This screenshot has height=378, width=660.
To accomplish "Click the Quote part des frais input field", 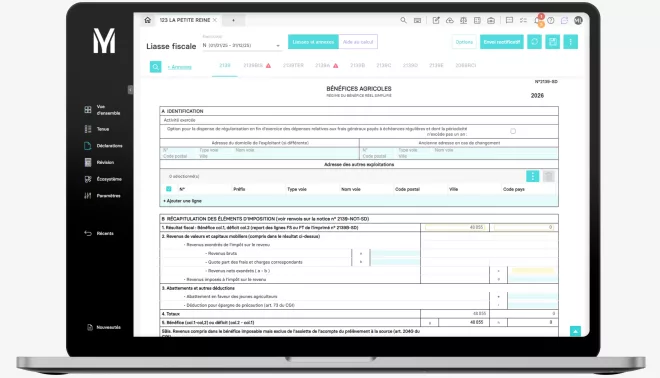I will point(395,262).
